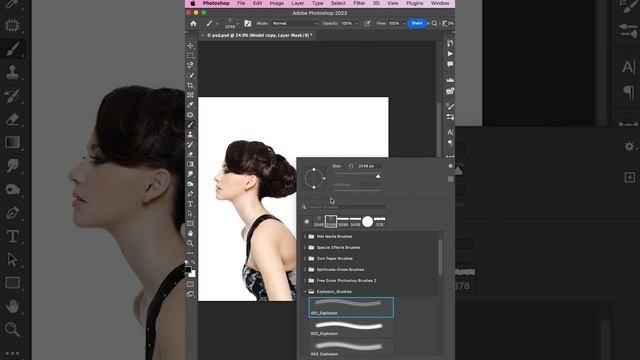Open the View menu
The image size is (640, 360).
393,3
